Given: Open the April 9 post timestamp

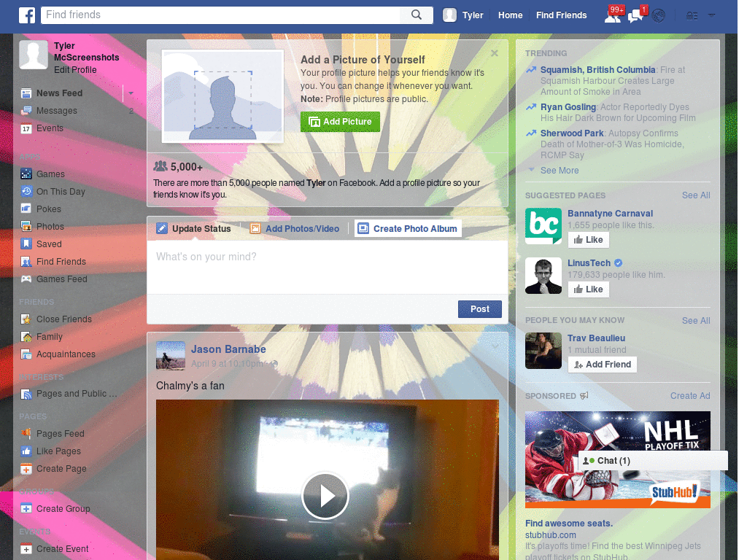Looking at the screenshot, I should click(227, 363).
